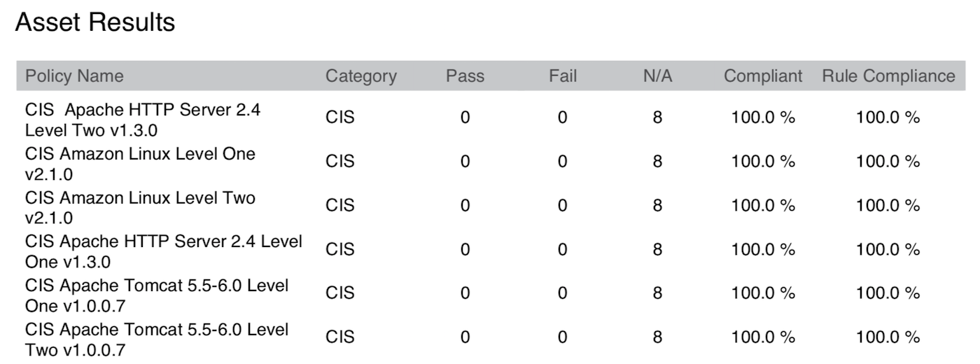
Task: Click the Pass column header
Action: click(465, 76)
